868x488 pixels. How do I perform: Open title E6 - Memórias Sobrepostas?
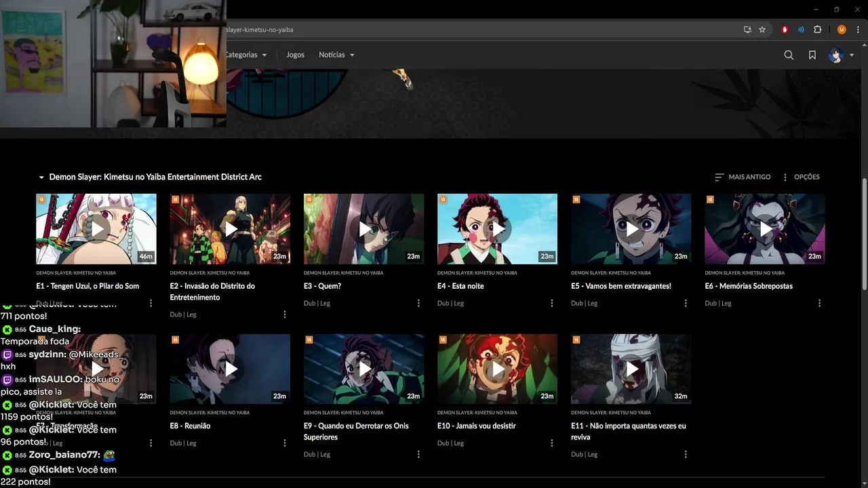(x=749, y=286)
